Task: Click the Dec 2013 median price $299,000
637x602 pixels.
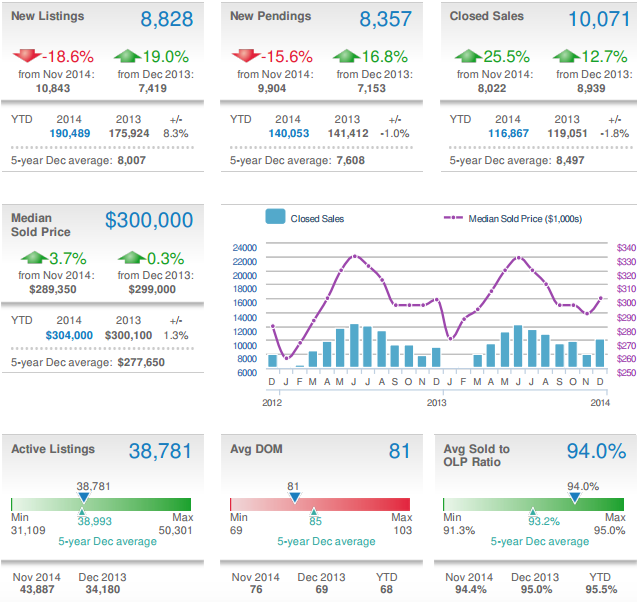Action: (152, 289)
